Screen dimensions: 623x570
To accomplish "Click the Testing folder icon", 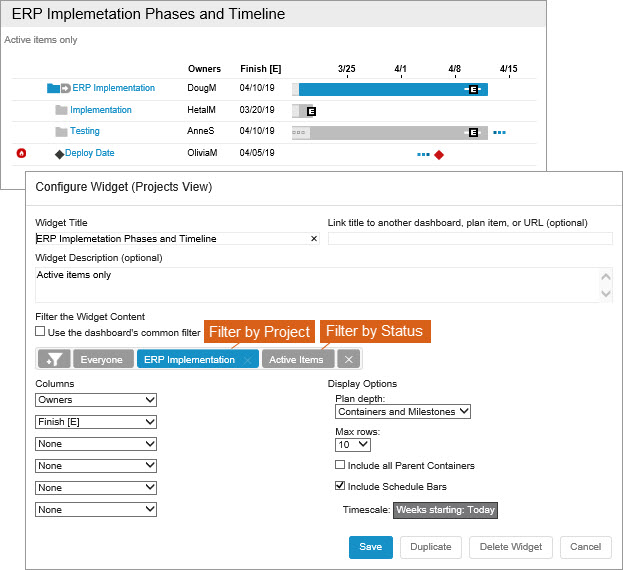I will tap(61, 131).
